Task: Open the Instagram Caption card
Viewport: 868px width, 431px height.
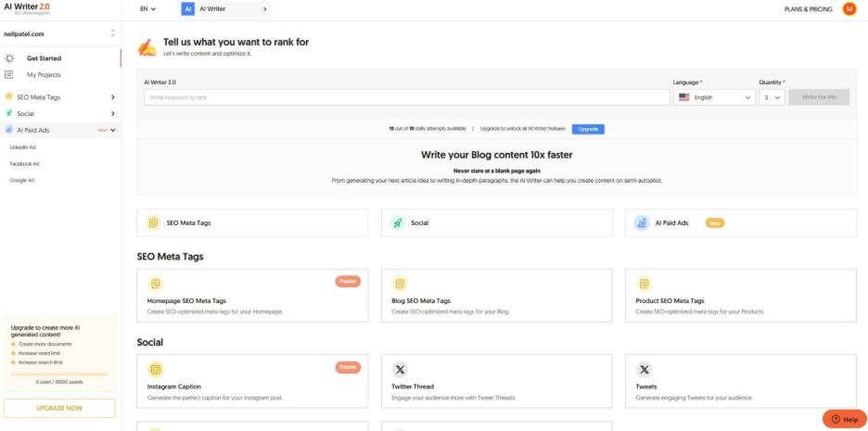Action: (252, 381)
